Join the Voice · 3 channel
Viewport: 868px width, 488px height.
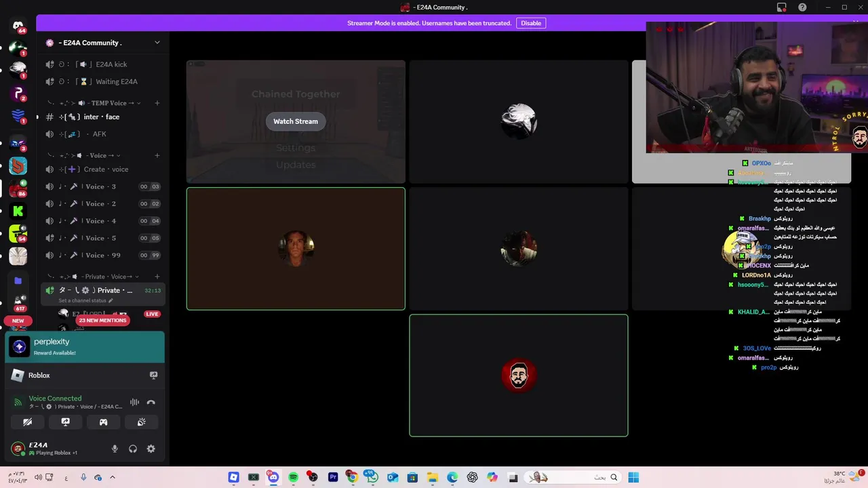[x=103, y=186]
